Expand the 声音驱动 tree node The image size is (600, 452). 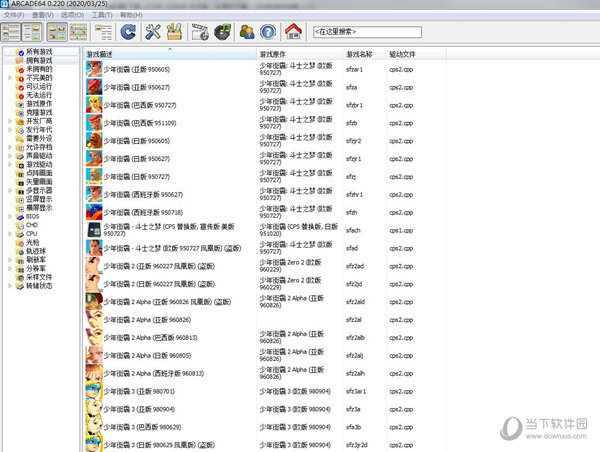(10, 156)
